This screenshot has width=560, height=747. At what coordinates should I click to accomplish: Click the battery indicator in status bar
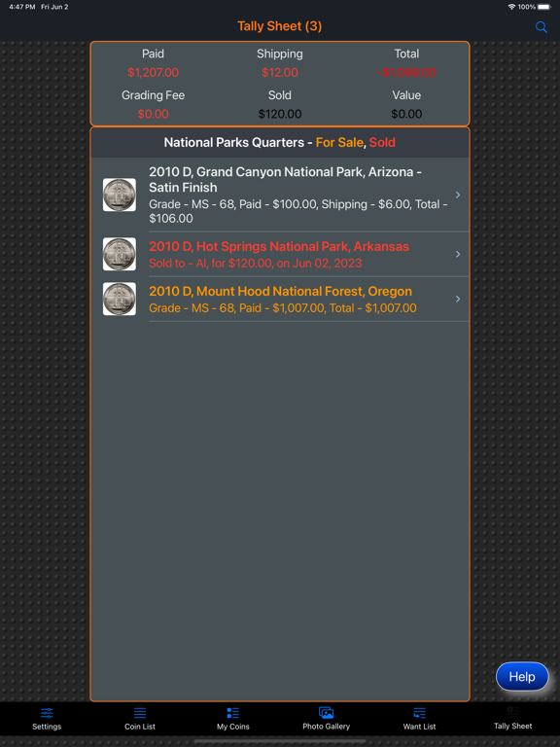544,7
